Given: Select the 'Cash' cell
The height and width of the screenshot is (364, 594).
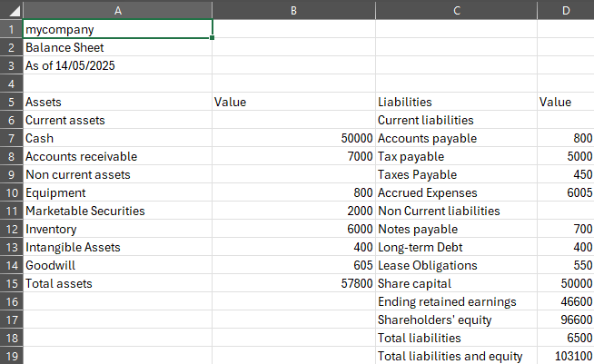Looking at the screenshot, I should [x=118, y=138].
